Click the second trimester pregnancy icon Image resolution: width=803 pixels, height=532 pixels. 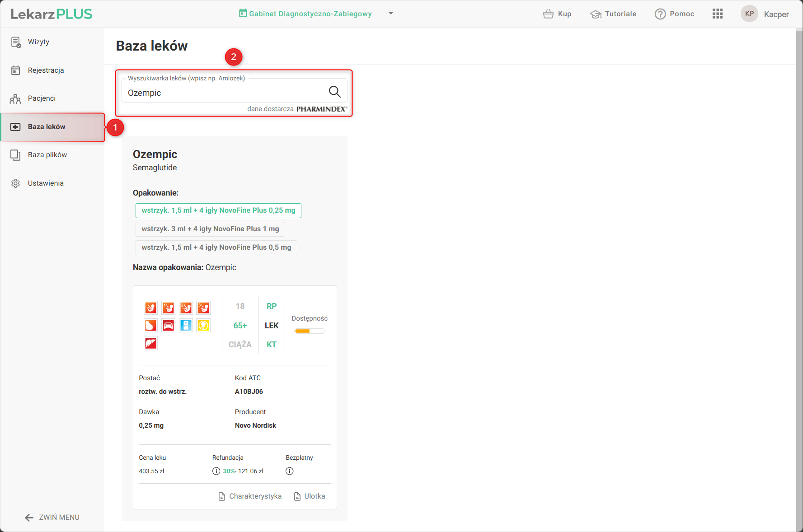tap(186, 308)
